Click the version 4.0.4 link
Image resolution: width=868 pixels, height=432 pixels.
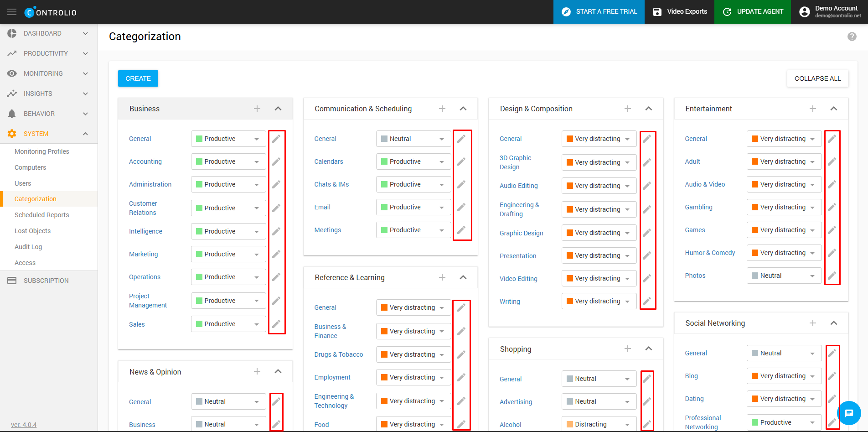pyautogui.click(x=24, y=425)
